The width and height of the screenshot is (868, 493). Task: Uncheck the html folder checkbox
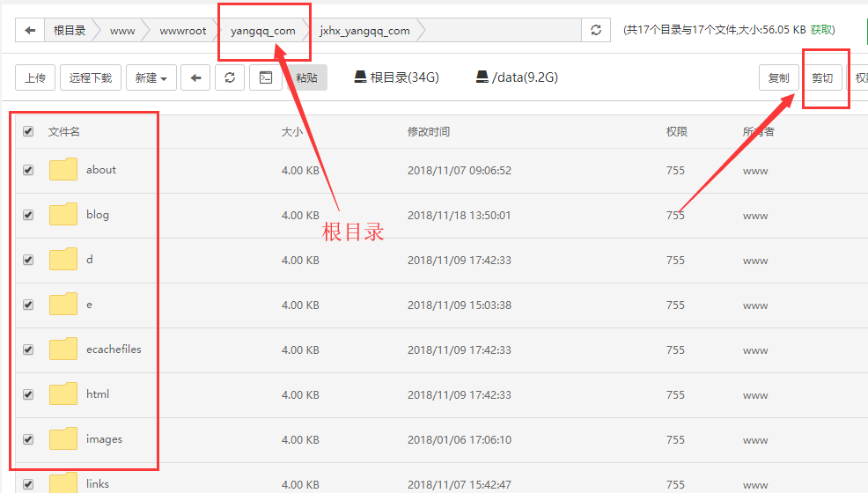click(28, 394)
